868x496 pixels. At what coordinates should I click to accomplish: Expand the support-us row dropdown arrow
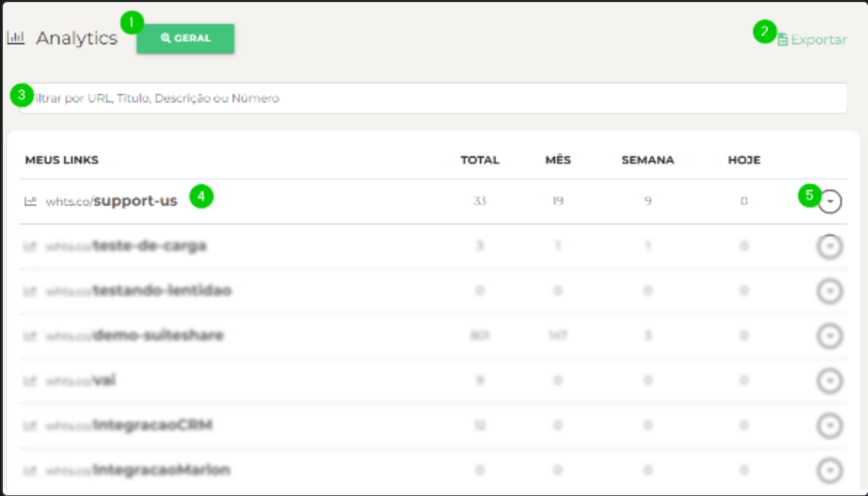(829, 201)
